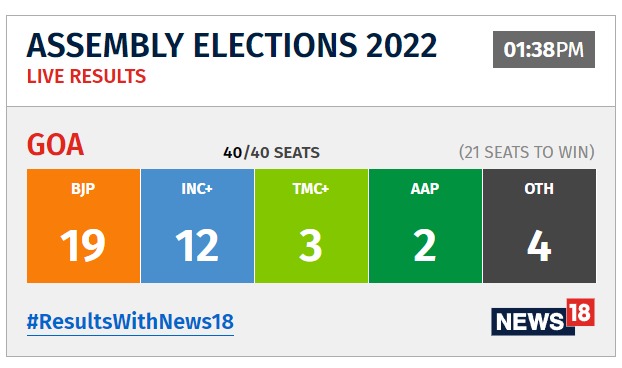The width and height of the screenshot is (622, 368).
Task: Open the #ResultsWithNews18 hashtag link
Action: (x=130, y=322)
